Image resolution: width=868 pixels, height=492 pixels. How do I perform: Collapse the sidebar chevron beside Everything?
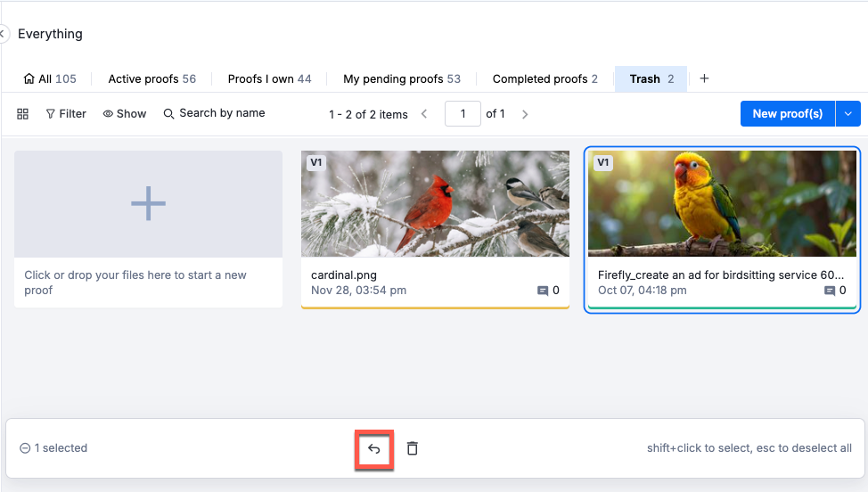click(3, 34)
